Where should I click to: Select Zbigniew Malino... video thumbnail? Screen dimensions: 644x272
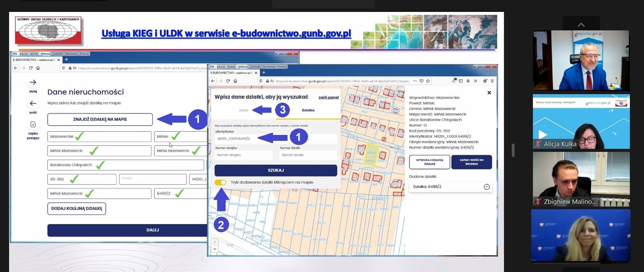click(x=581, y=179)
